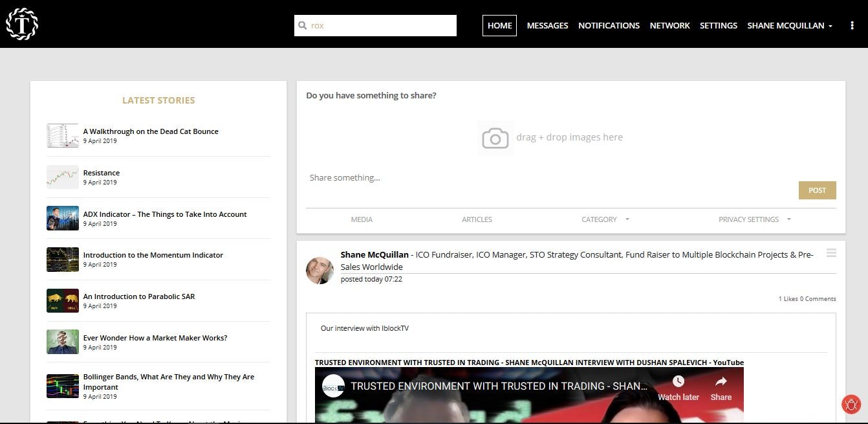Click the camera drag-and-drop image icon
Screen dimensions: 868x424
(x=495, y=138)
